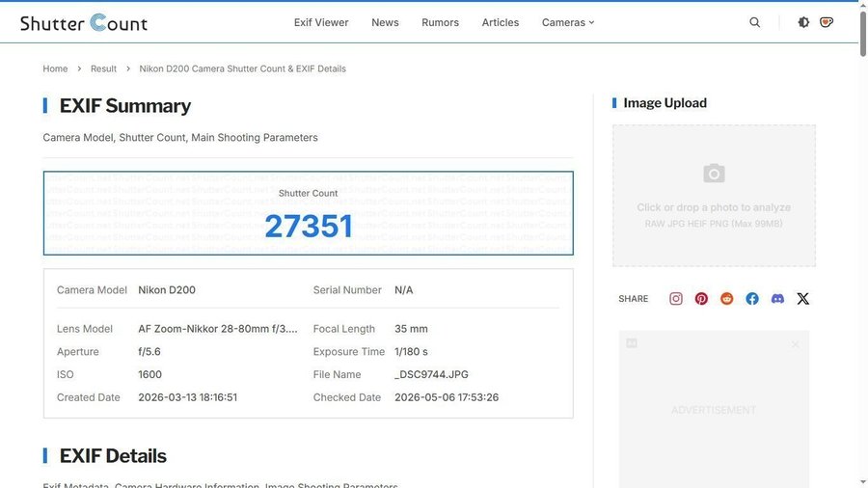The image size is (868, 488).
Task: Select ISO value 1600
Action: [x=150, y=374]
